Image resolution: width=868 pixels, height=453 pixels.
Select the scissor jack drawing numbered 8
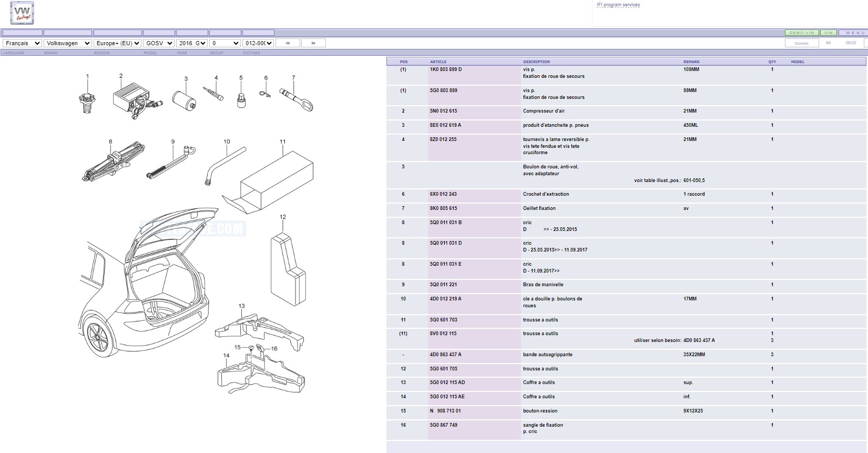[114, 161]
